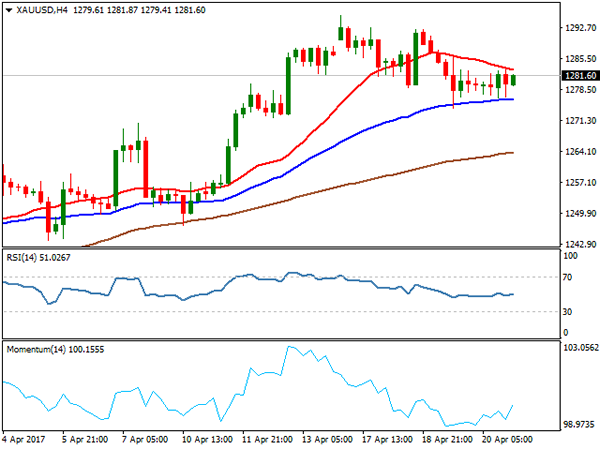Click the RSI 100 scale label
600x450 pixels.
(570, 256)
